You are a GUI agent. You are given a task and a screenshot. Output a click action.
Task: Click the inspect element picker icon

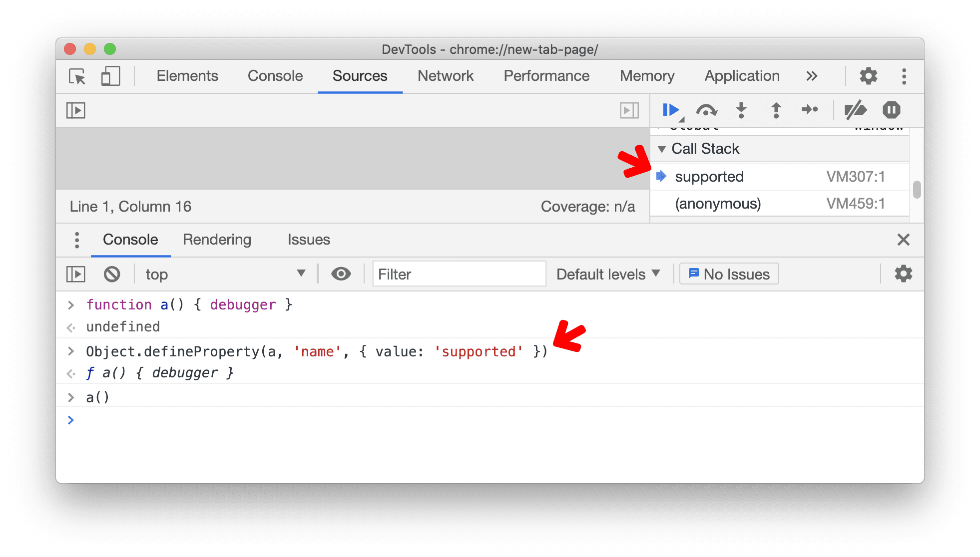click(77, 76)
